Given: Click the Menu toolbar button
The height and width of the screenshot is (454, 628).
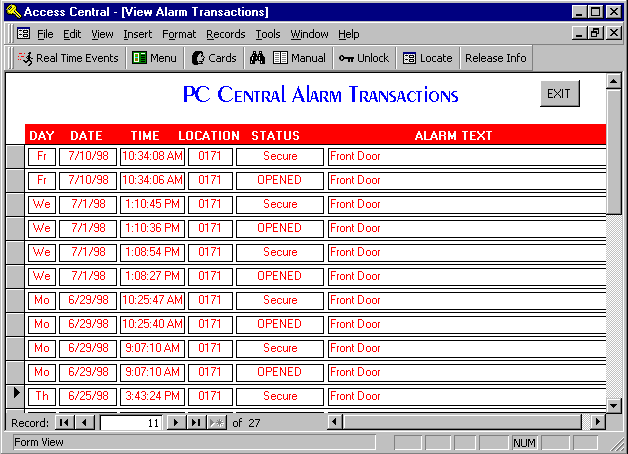Looking at the screenshot, I should (x=154, y=58).
